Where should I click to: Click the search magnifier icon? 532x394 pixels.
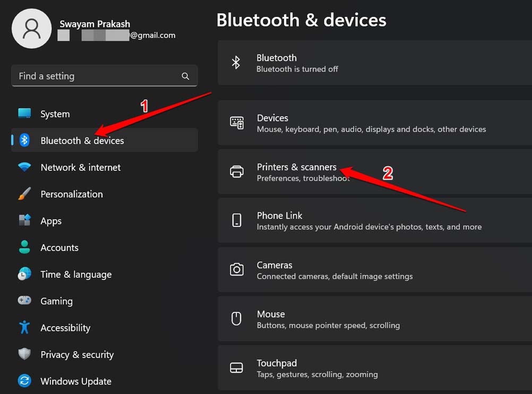pyautogui.click(x=185, y=76)
